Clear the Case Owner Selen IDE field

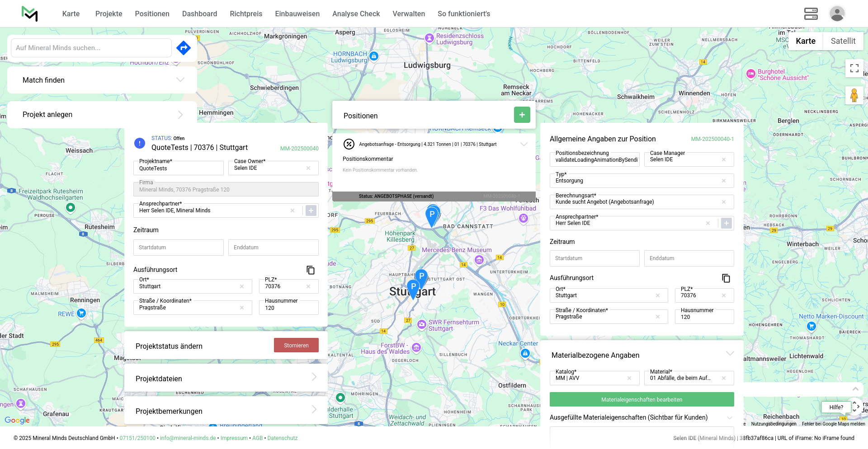[308, 168]
